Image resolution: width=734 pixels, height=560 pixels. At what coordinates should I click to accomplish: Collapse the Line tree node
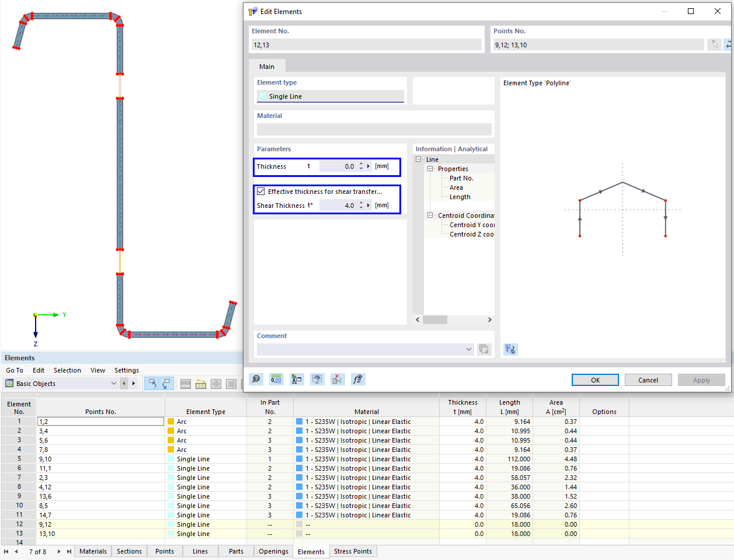[x=418, y=159]
